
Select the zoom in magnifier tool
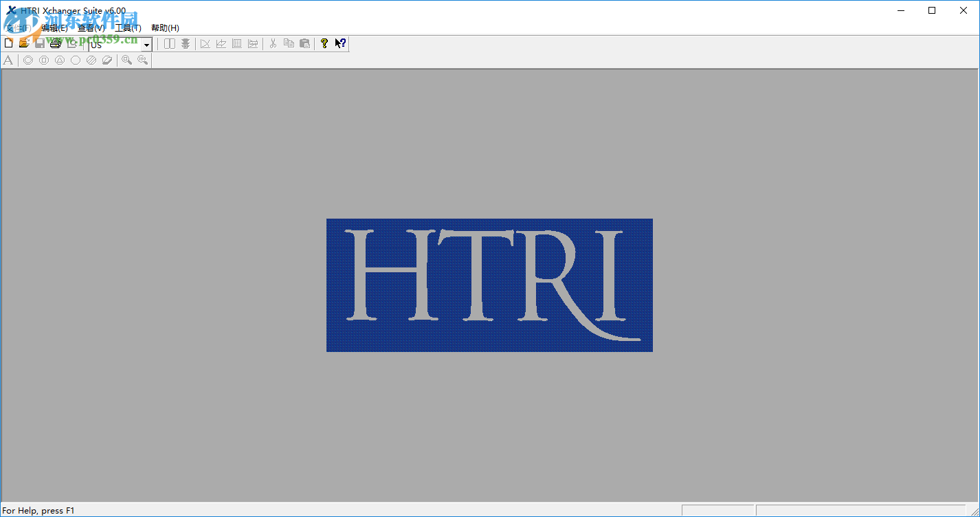pyautogui.click(x=126, y=60)
